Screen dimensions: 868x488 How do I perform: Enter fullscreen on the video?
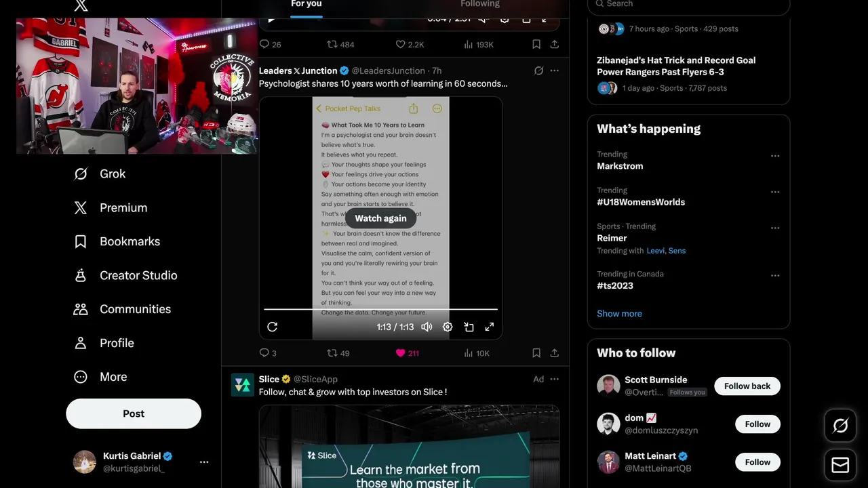click(490, 327)
